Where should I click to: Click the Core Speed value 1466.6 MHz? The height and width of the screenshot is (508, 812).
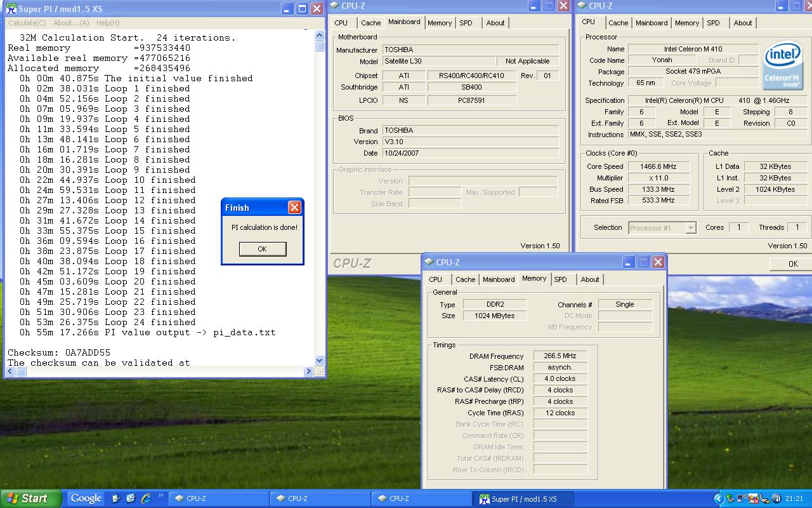[x=657, y=166]
